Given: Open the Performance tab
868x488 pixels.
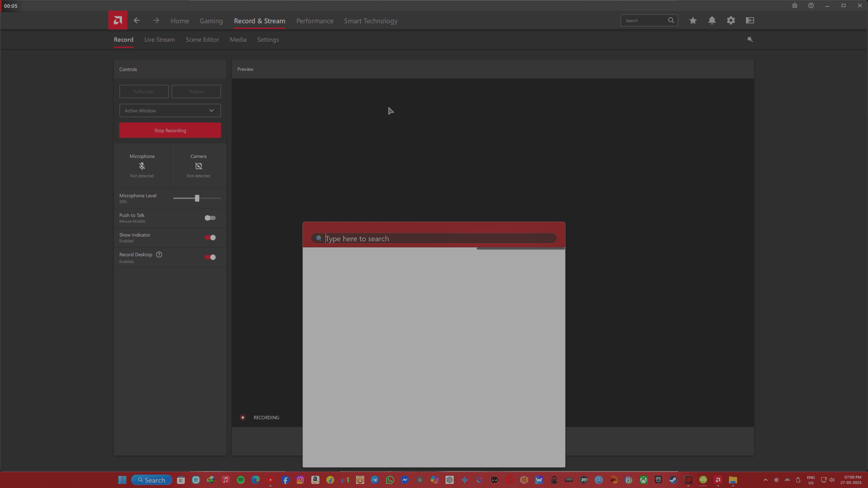Looking at the screenshot, I should (315, 21).
